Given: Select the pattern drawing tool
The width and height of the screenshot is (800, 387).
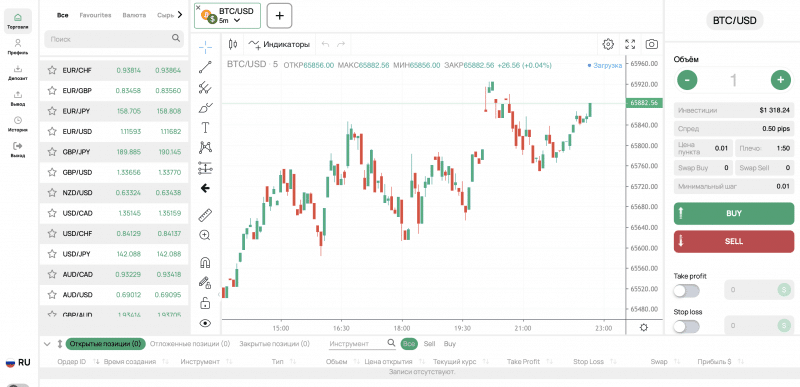Looking at the screenshot, I should pos(205,147).
